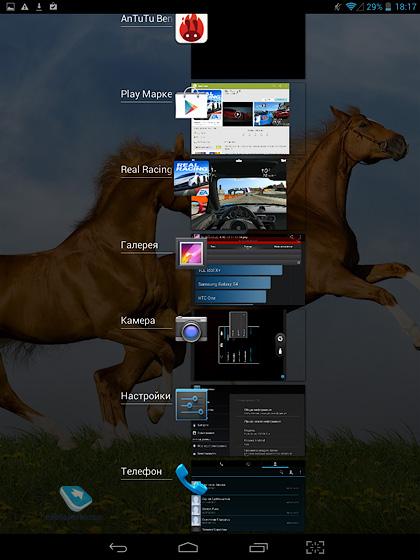This screenshot has width=420, height=560.
Task: Select the Real Racing app icon
Action: [191, 178]
